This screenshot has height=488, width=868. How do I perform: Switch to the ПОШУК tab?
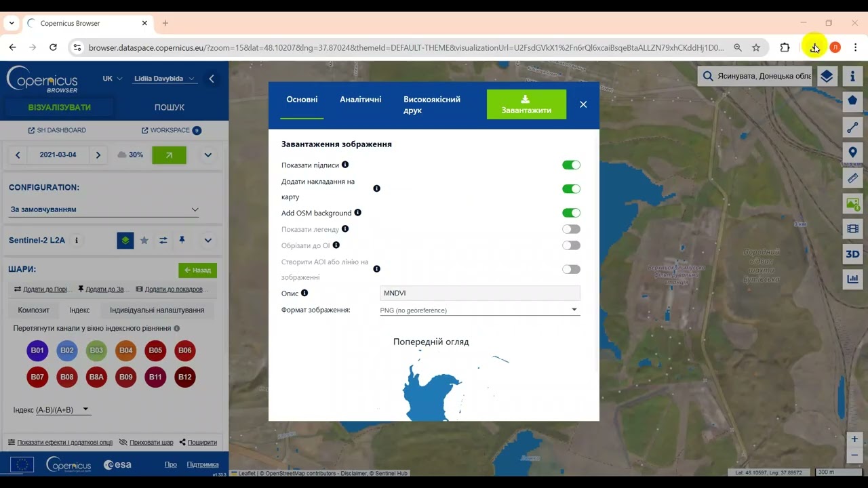[170, 107]
